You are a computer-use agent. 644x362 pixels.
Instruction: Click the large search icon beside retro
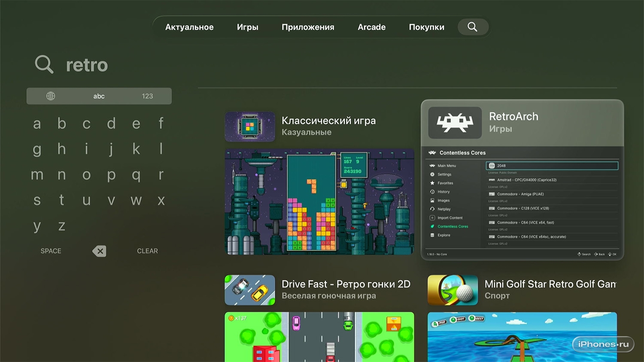(x=44, y=65)
